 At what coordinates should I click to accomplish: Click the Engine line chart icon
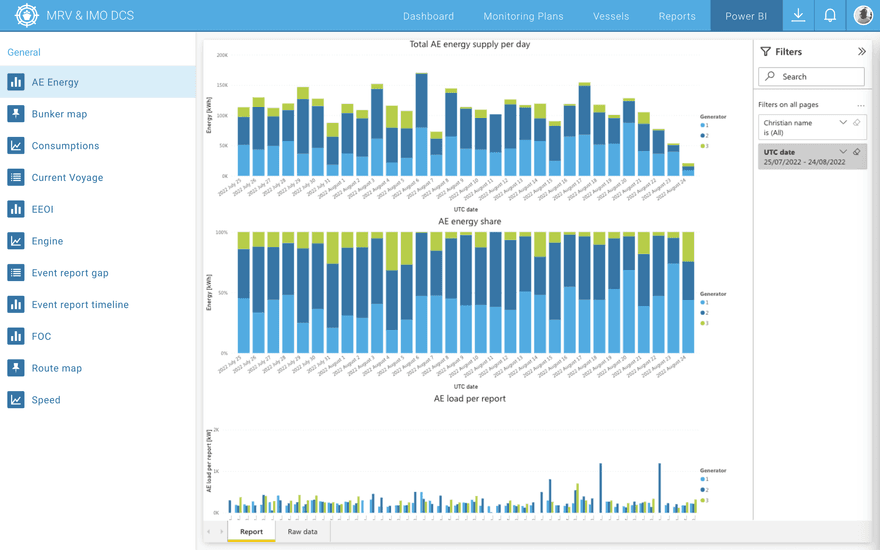(x=16, y=241)
